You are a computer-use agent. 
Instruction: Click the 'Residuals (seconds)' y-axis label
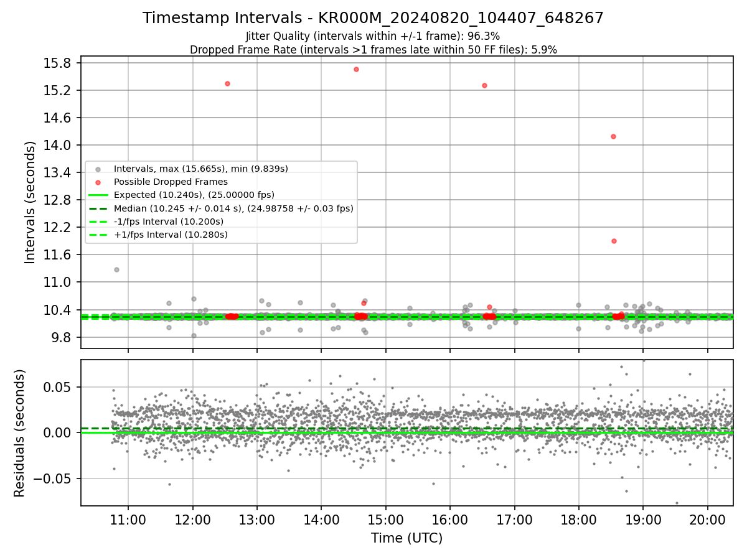(19, 433)
